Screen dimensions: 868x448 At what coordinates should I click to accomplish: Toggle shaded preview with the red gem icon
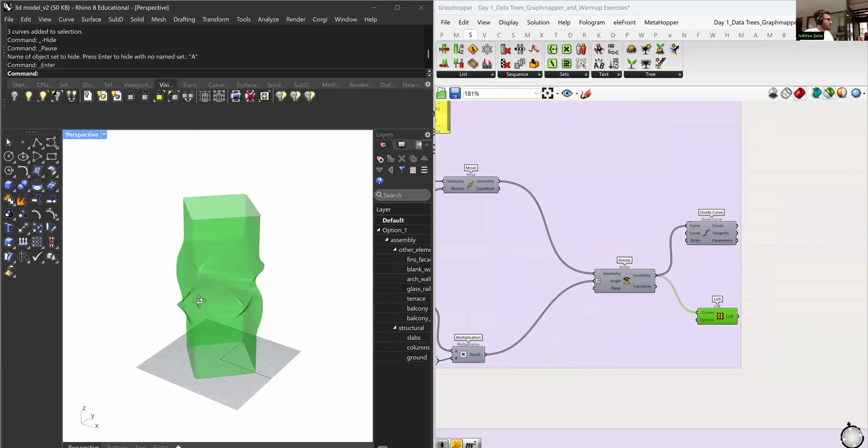tap(799, 93)
